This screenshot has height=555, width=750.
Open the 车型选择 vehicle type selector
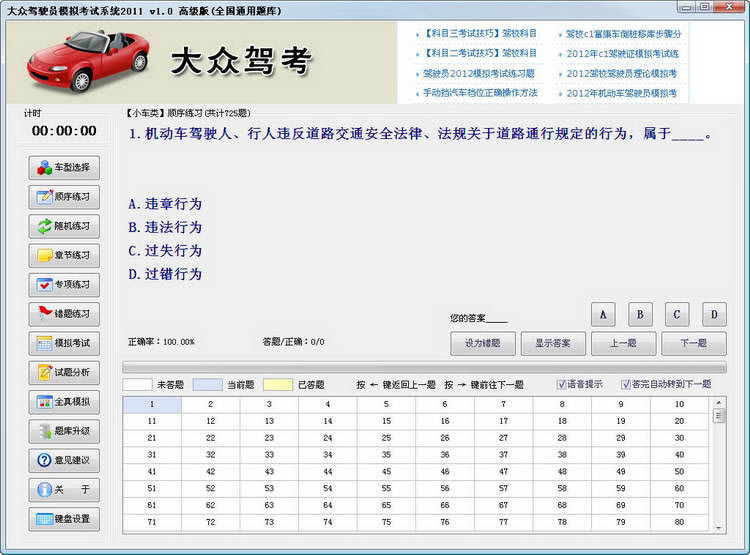(63, 167)
